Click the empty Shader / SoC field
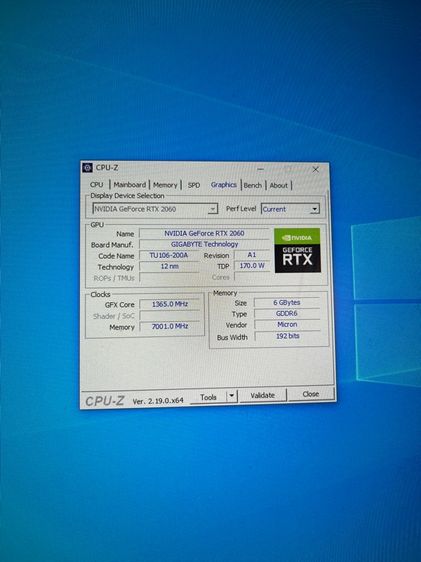The width and height of the screenshot is (421, 562). click(170, 316)
